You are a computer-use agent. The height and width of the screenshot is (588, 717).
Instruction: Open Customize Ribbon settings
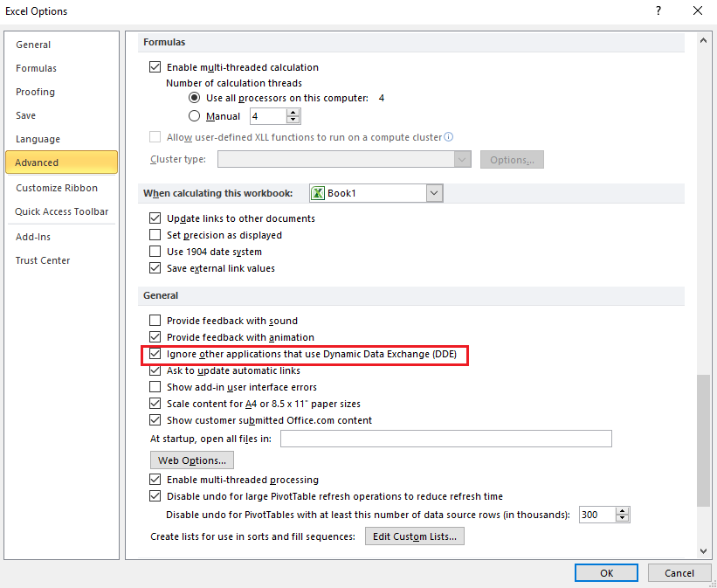(x=57, y=188)
